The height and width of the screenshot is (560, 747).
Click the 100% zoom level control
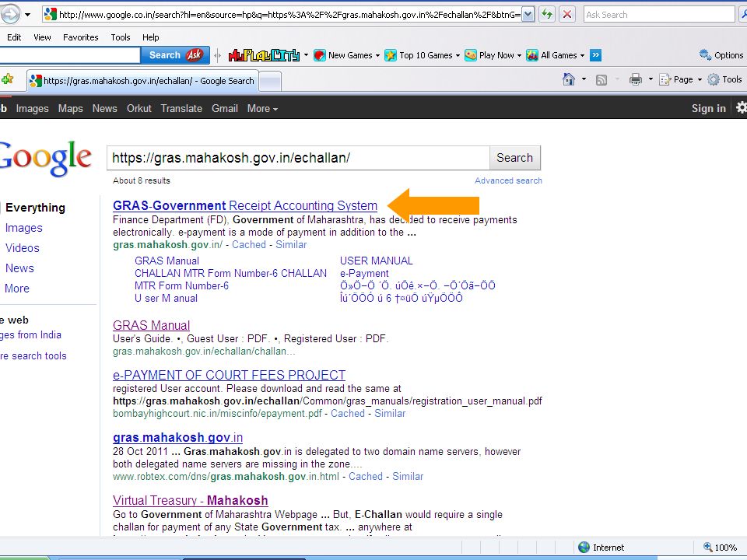click(721, 548)
